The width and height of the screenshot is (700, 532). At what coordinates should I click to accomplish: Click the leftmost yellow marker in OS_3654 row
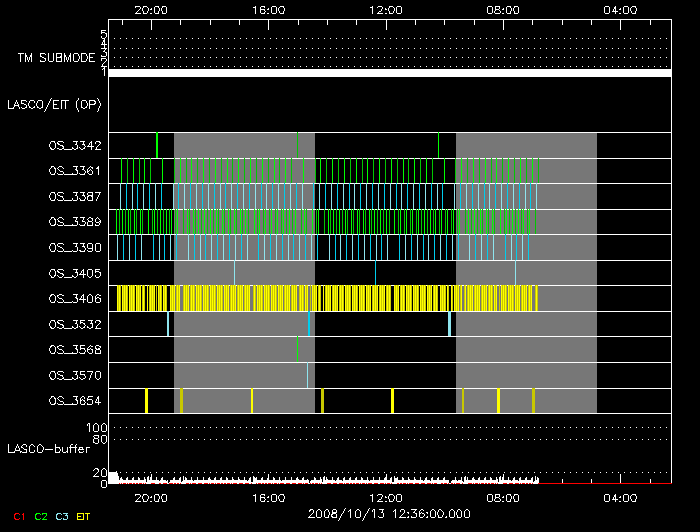tap(146, 401)
